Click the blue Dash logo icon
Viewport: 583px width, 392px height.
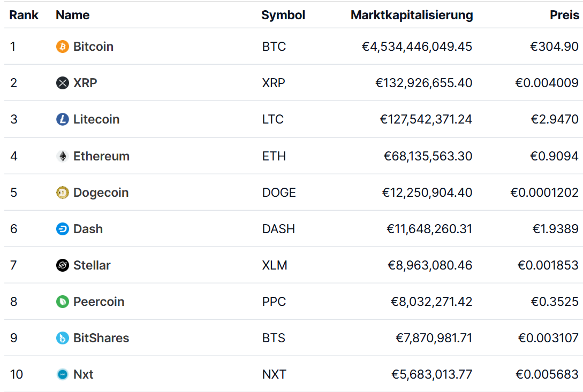pos(63,229)
